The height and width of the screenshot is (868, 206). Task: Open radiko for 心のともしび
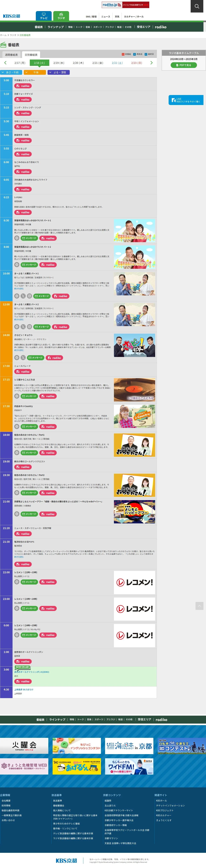pos(23,154)
